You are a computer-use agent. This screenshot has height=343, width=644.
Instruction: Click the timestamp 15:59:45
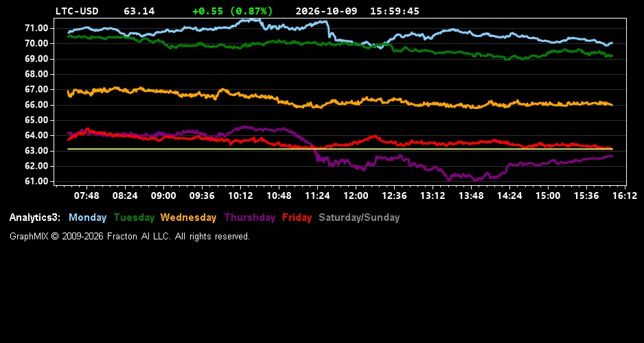click(395, 11)
